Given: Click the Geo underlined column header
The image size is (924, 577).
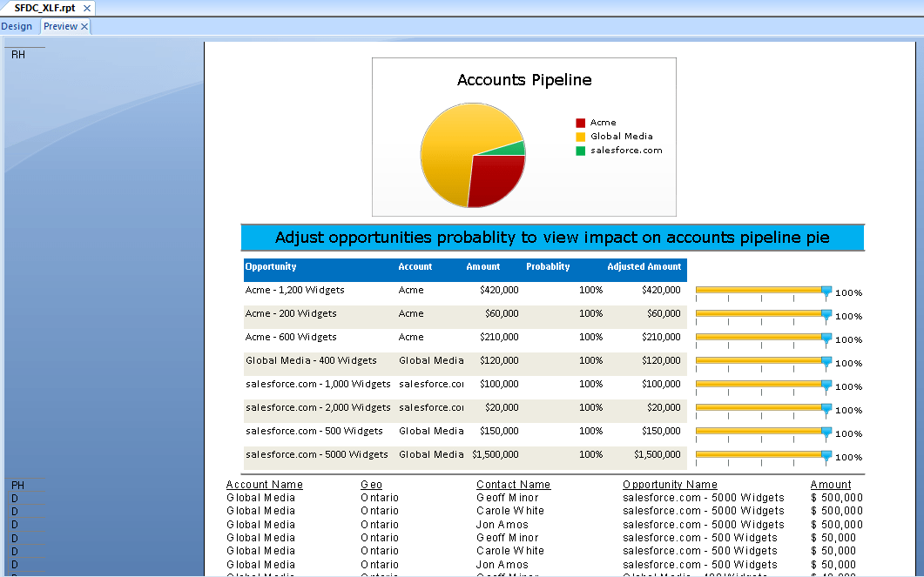Looking at the screenshot, I should (x=371, y=485).
